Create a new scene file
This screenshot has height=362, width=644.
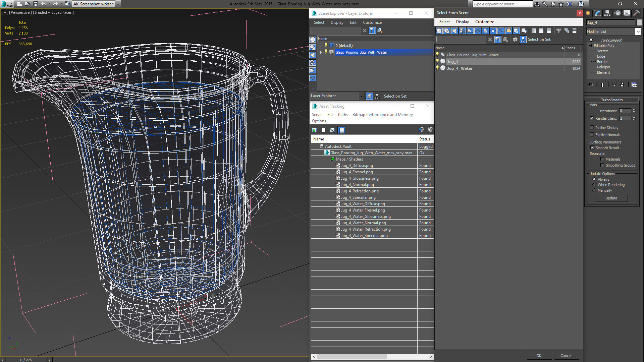point(19,4)
